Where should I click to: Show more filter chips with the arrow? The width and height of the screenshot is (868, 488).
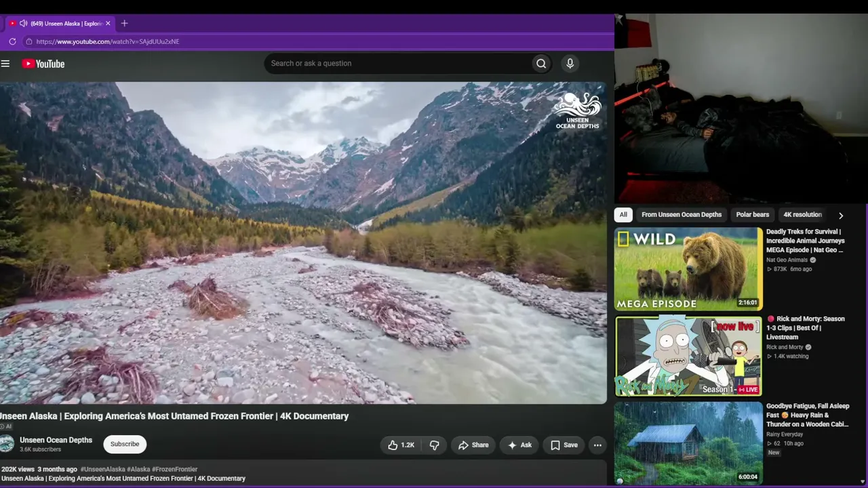pos(841,216)
